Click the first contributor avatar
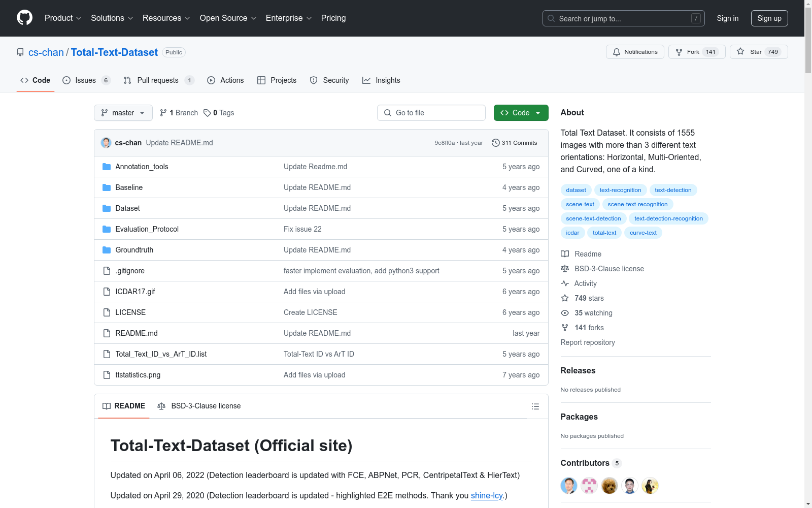This screenshot has width=812, height=508. pyautogui.click(x=569, y=486)
